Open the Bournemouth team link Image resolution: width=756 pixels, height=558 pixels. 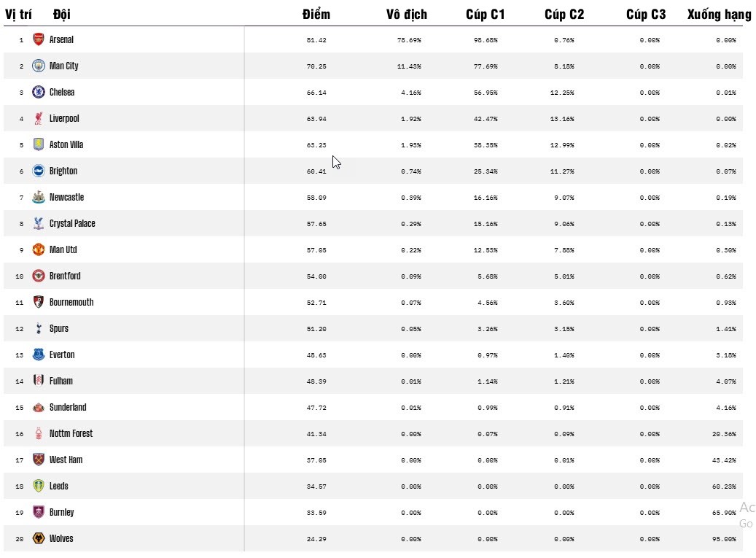coord(71,303)
